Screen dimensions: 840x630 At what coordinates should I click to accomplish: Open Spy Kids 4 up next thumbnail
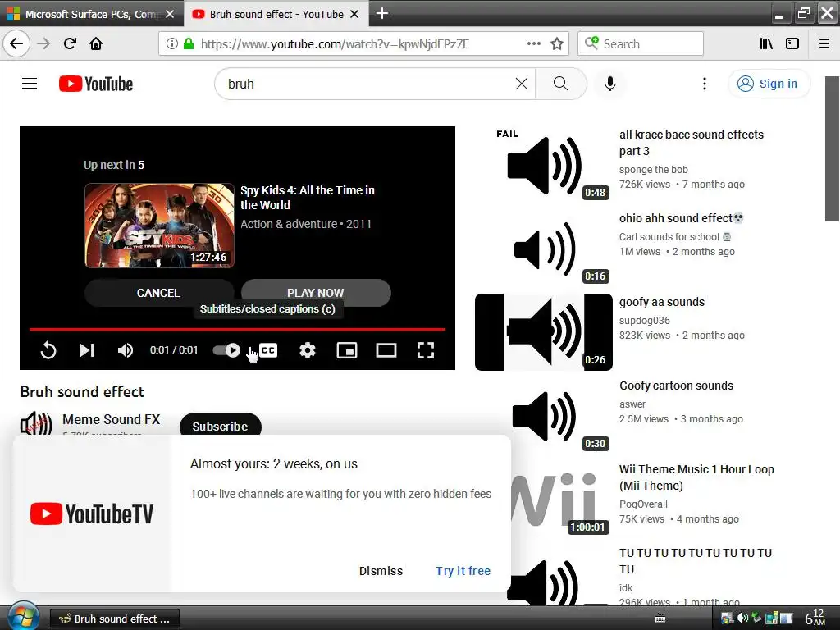pyautogui.click(x=160, y=226)
